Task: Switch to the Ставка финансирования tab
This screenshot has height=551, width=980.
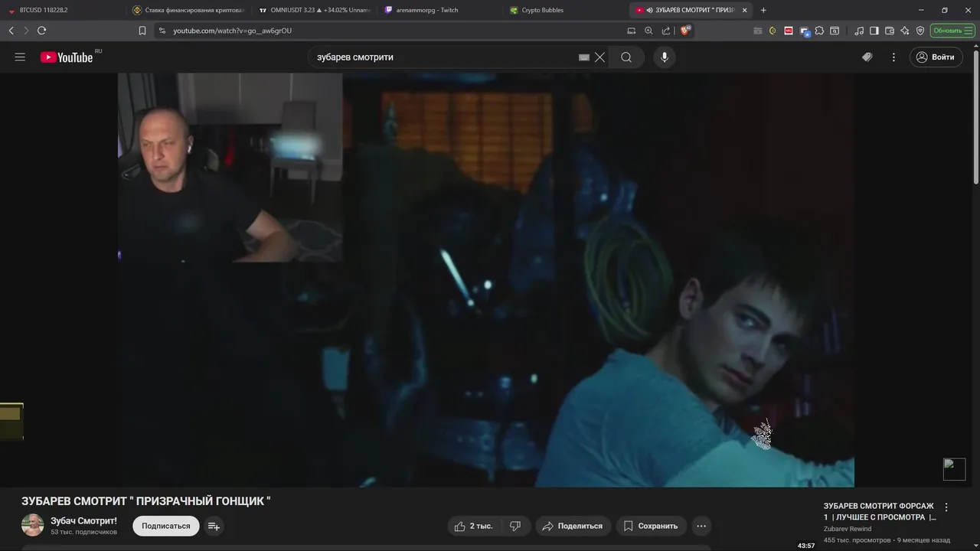Action: click(x=188, y=10)
